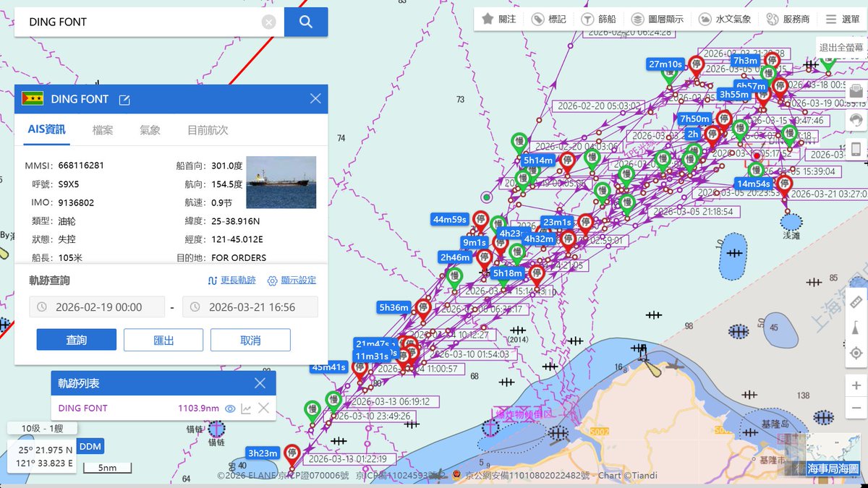Remove DING FONT track from list

pos(263,408)
